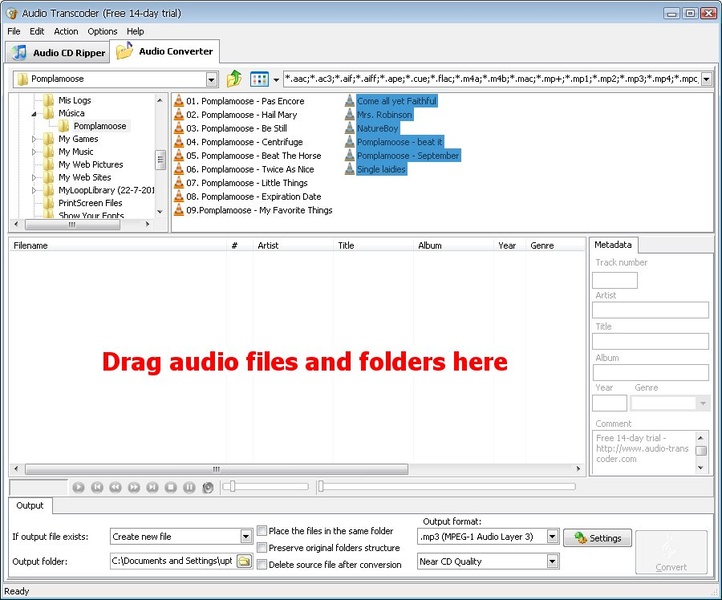This screenshot has height=600, width=722.
Task: Open the Genre metadata dropdown
Action: tap(703, 403)
